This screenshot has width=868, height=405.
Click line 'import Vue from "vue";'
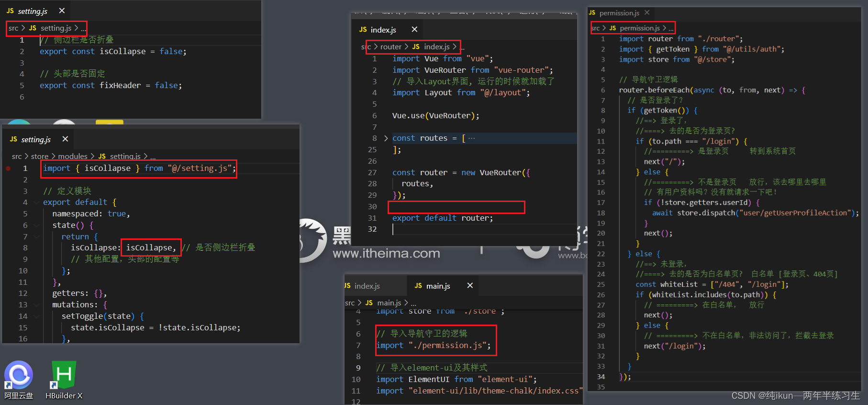point(443,58)
